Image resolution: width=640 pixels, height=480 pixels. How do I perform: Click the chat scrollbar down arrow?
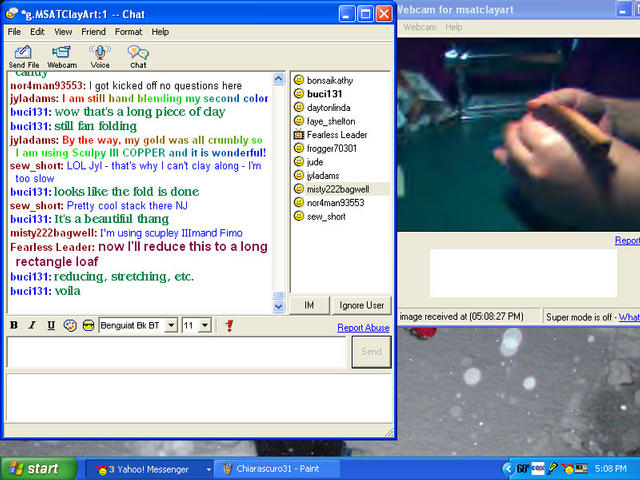click(278, 306)
